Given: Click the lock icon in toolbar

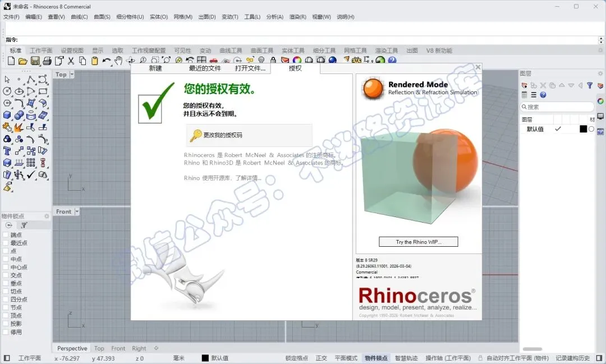Looking at the screenshot, I should coord(273,60).
